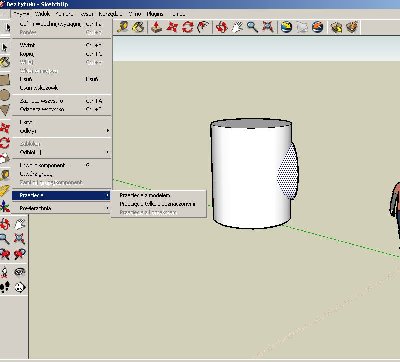The image size is (400, 362).
Task: Select the red Rotate tool in top toolbar
Action: pyautogui.click(x=187, y=27)
